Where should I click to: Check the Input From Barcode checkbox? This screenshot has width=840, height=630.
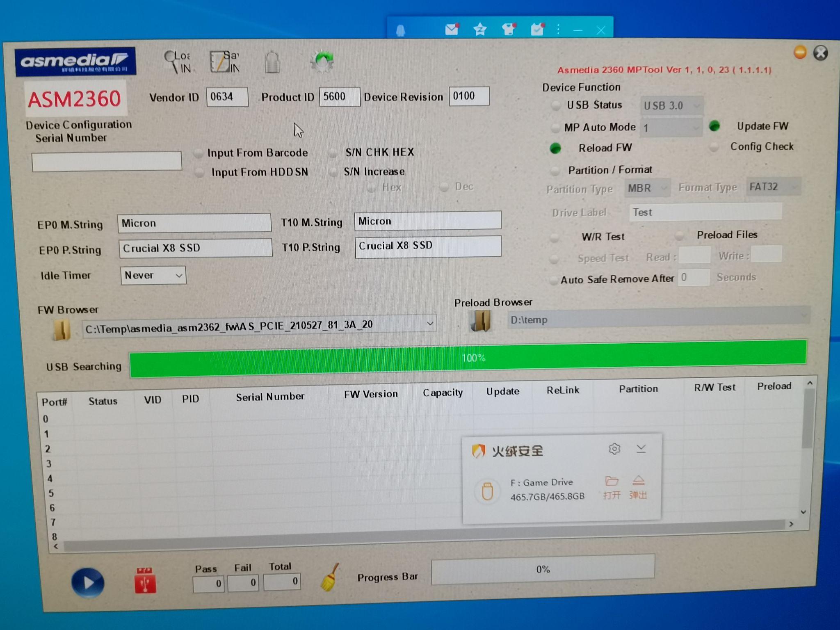pyautogui.click(x=199, y=153)
